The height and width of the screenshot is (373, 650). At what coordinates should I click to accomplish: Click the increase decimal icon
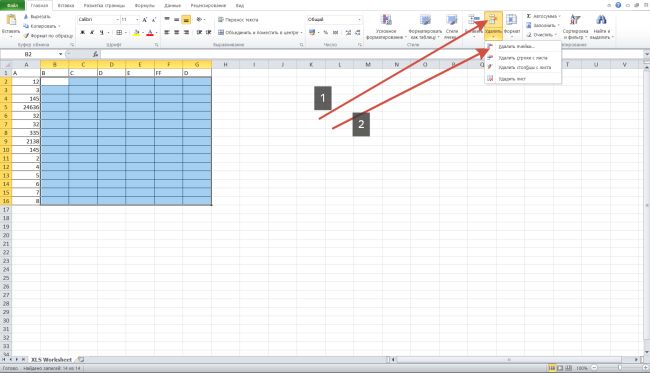tap(348, 32)
